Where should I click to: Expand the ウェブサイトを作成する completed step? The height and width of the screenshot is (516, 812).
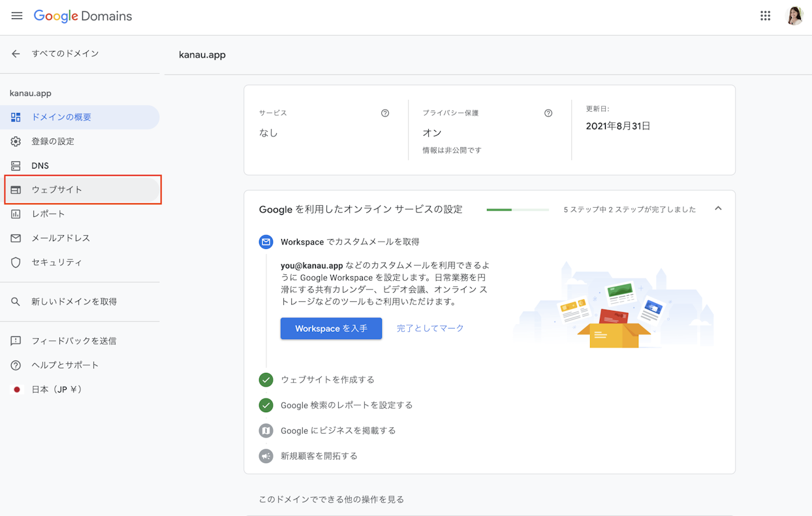pos(328,379)
